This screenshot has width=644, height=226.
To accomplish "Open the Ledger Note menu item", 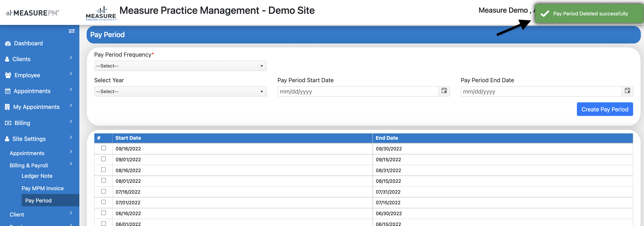I will 37,176.
